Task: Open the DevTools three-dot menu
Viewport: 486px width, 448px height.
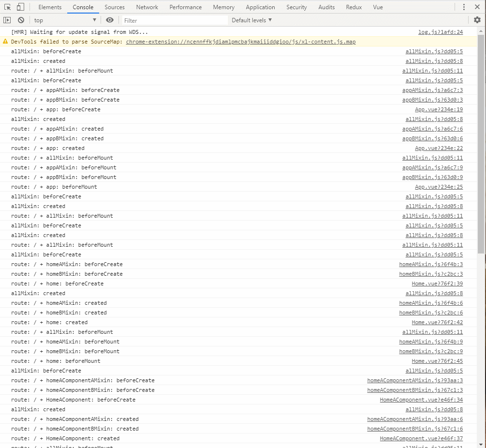Action: 464,7
